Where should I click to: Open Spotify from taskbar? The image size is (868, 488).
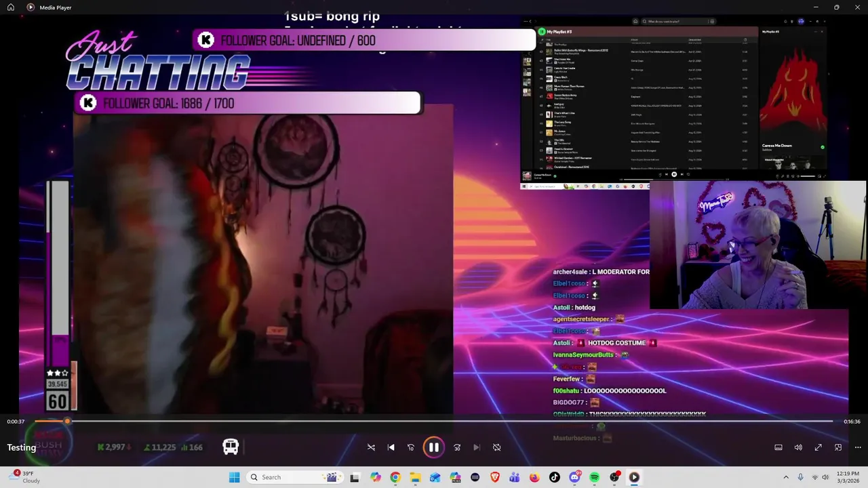[595, 477]
